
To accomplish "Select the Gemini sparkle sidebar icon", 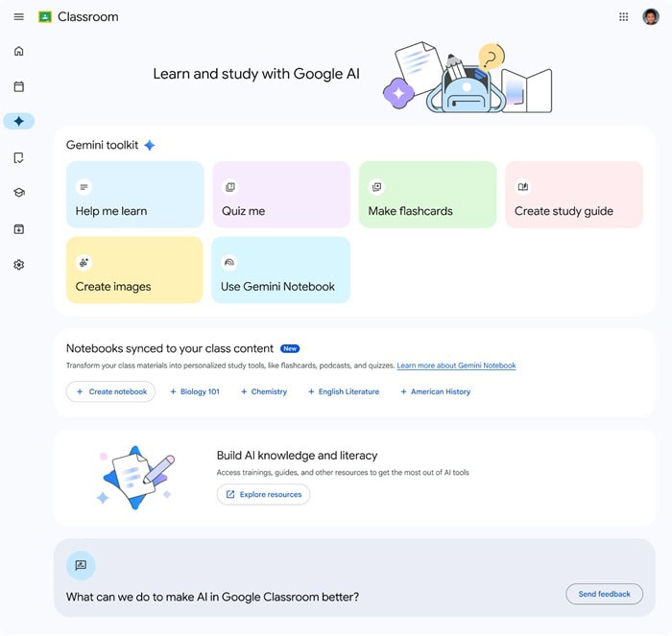I will 19,121.
